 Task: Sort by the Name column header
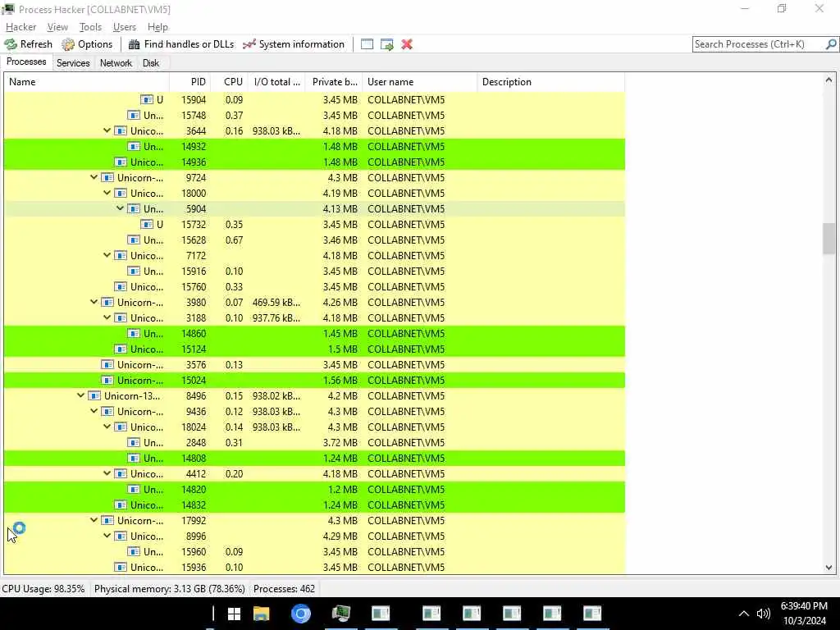pos(86,82)
